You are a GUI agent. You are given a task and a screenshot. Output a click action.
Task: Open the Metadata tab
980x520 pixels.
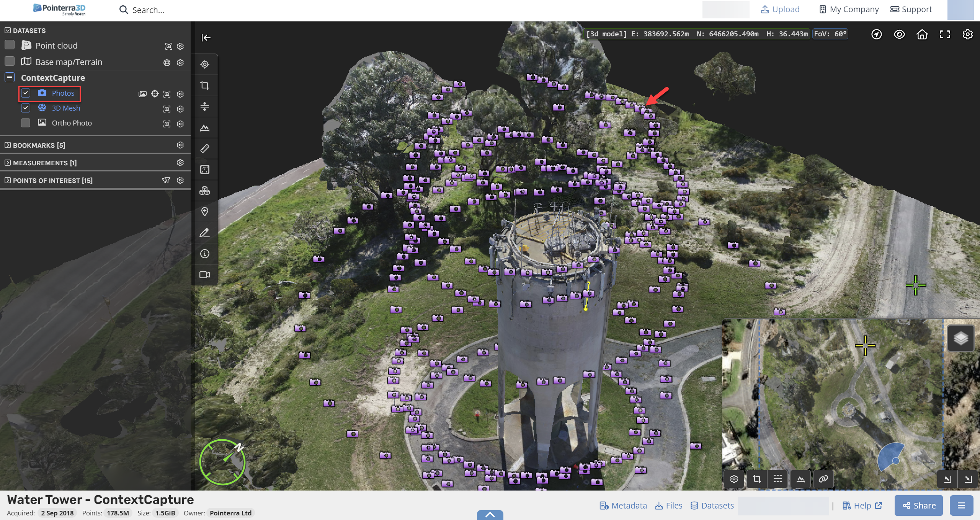623,505
